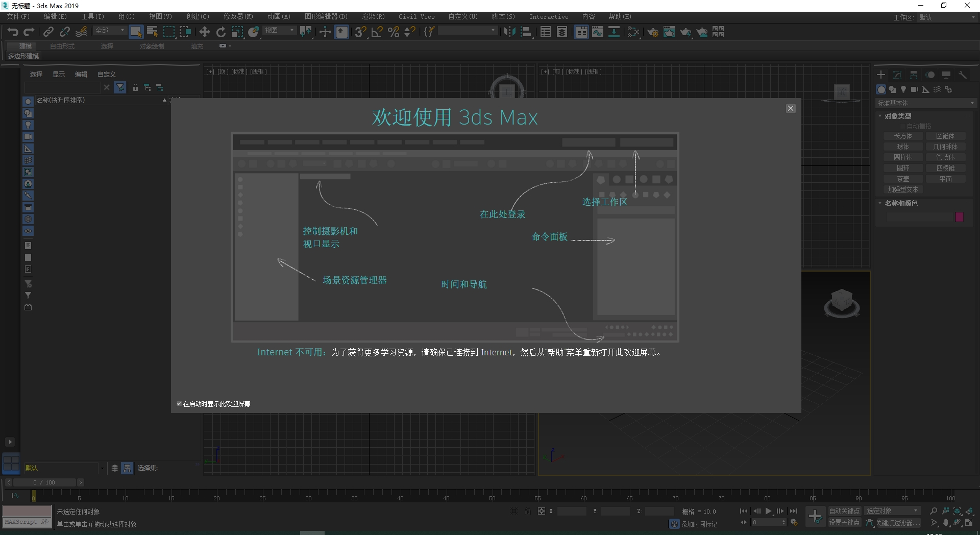
Task: Click the Redo arrow in the main toolbar
Action: [29, 32]
